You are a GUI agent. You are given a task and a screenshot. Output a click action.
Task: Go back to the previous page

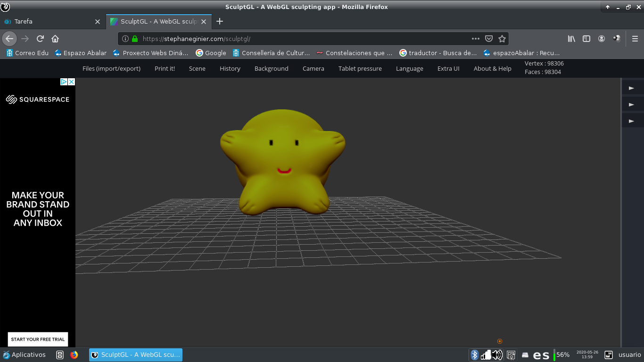[9, 39]
